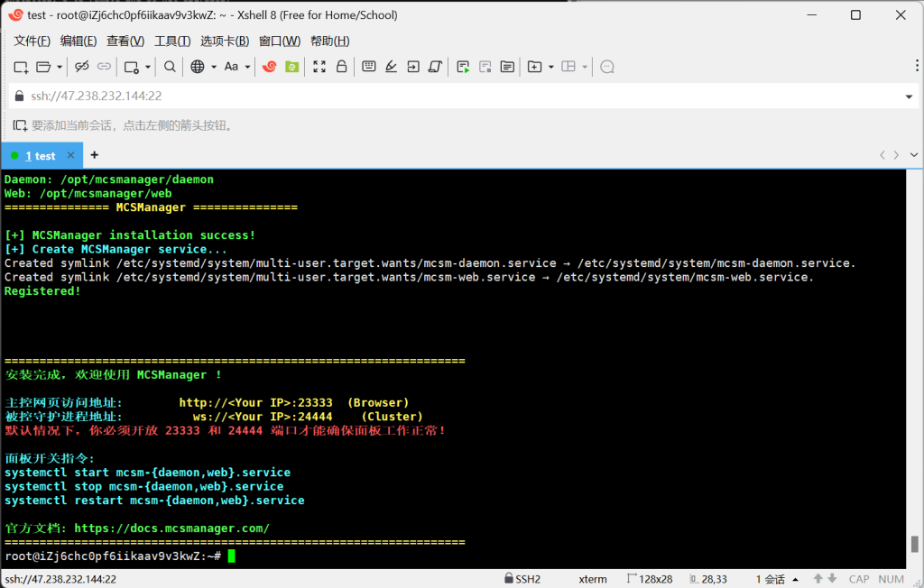Open the Find magnifier tool
The height and width of the screenshot is (588, 924).
(170, 67)
